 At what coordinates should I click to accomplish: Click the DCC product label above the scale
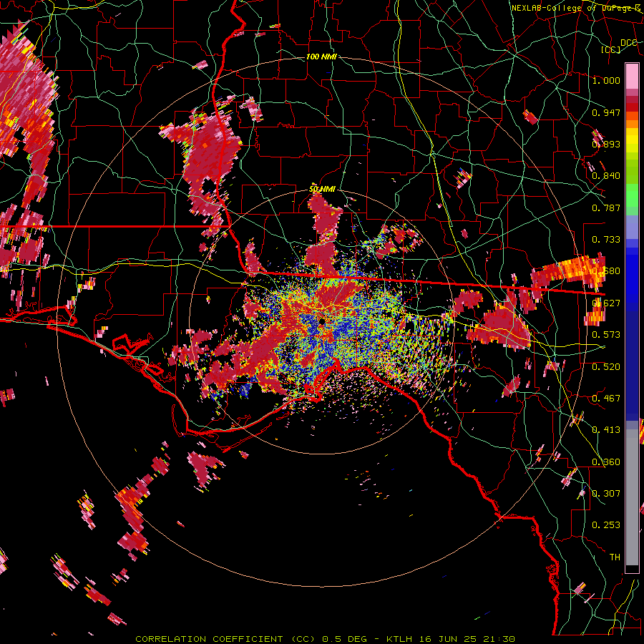(628, 43)
